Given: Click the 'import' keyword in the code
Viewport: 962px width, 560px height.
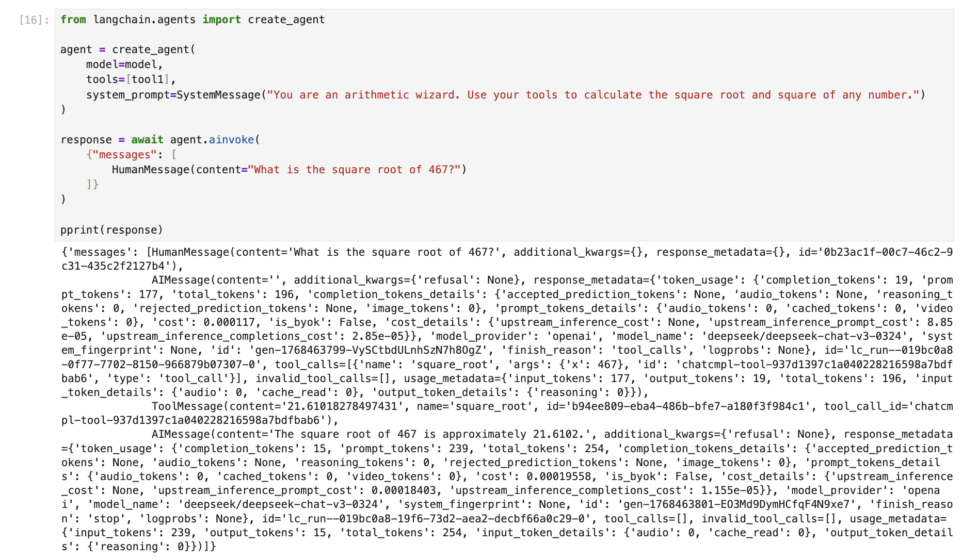Looking at the screenshot, I should (x=221, y=20).
